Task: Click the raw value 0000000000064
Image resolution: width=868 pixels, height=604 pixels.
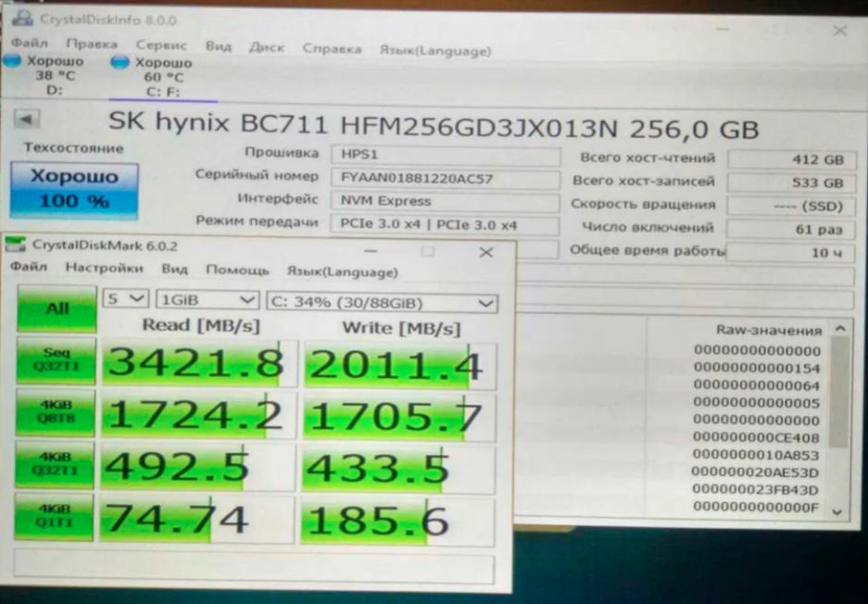Action: [757, 385]
